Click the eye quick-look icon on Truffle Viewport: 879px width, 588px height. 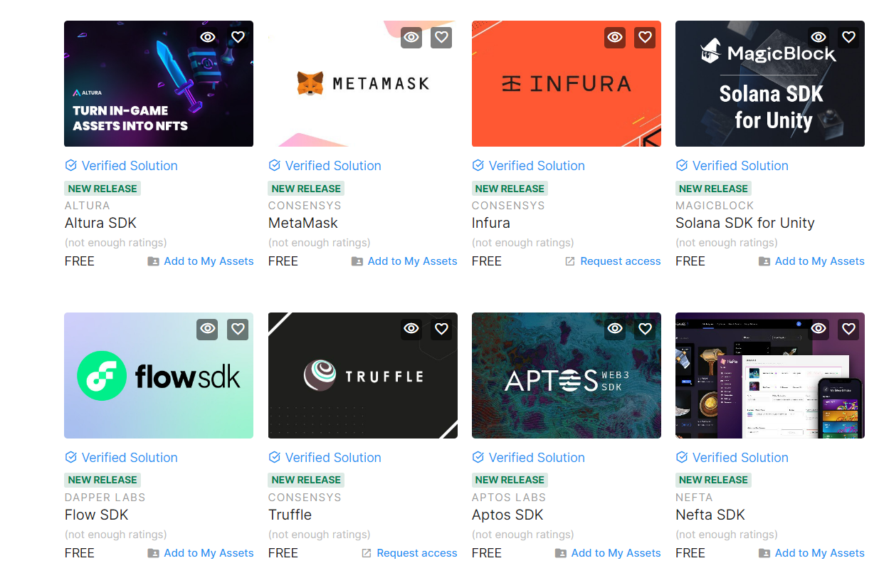(411, 329)
